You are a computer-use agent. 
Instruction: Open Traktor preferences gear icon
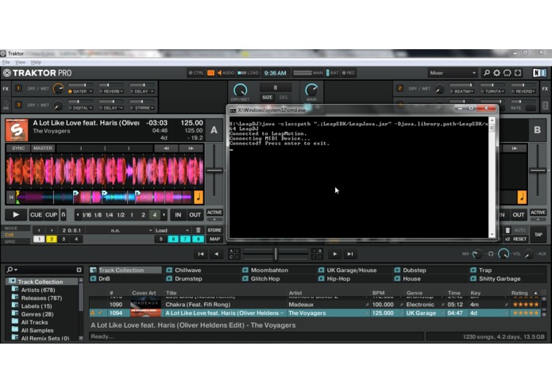(496, 73)
